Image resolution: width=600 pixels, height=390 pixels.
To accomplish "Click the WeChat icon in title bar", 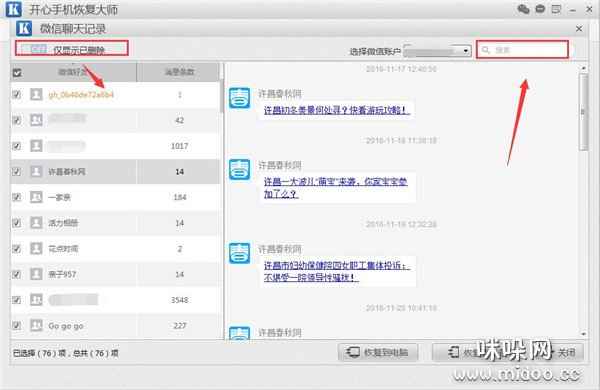I will coord(523,9).
